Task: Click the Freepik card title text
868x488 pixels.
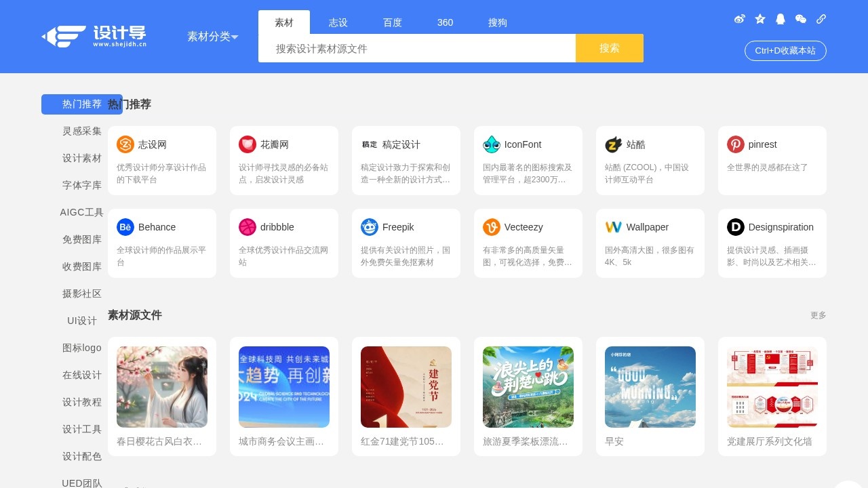Action: [398, 227]
